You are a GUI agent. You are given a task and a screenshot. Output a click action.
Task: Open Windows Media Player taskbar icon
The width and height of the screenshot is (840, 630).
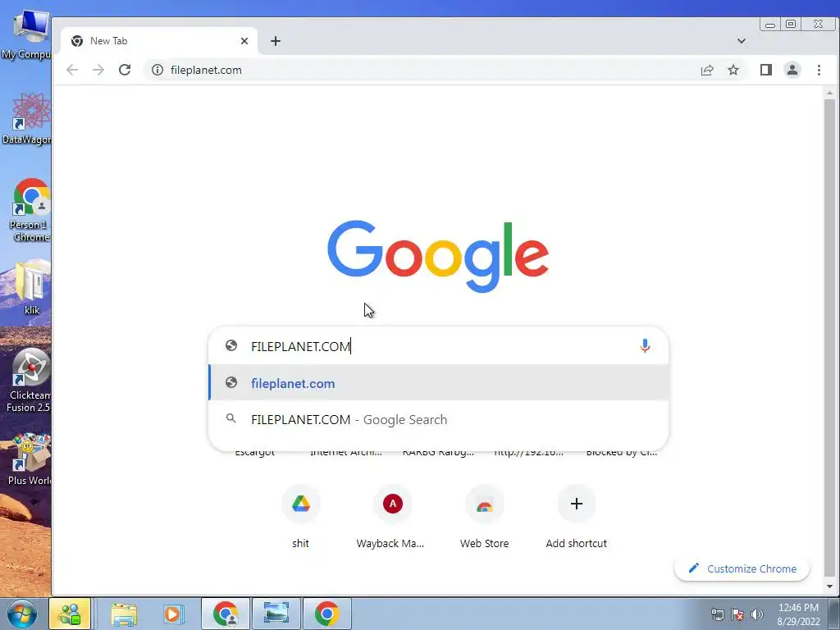pos(173,614)
